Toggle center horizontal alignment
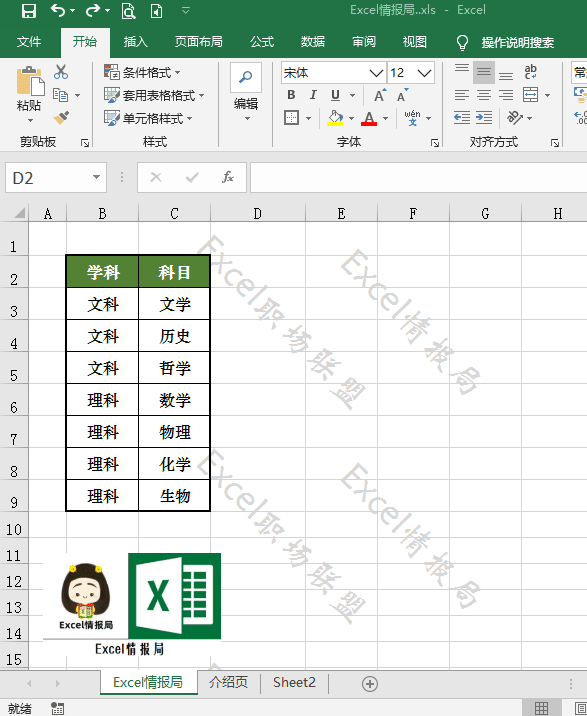Image resolution: width=587 pixels, height=716 pixels. pos(484,95)
